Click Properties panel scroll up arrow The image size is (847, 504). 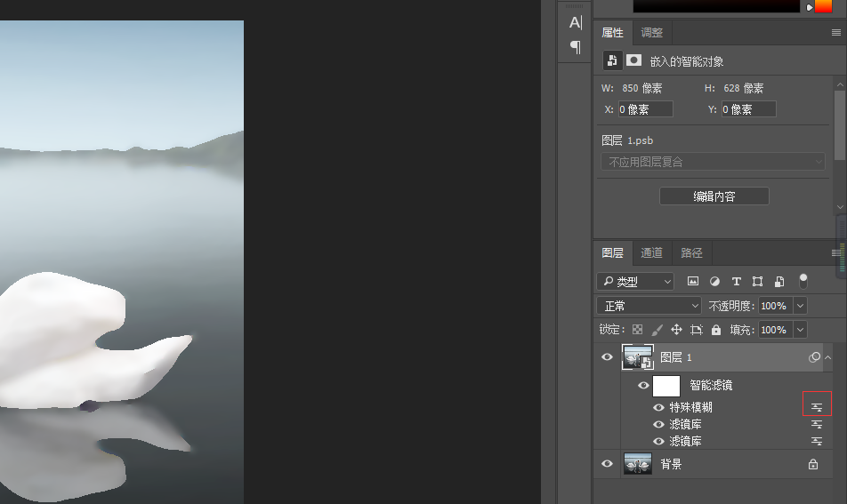[840, 84]
